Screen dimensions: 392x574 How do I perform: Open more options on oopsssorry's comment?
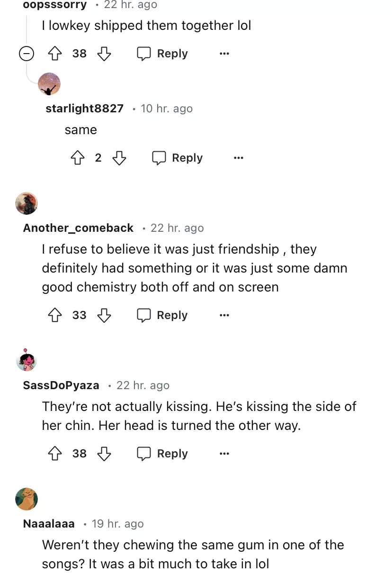pos(224,54)
